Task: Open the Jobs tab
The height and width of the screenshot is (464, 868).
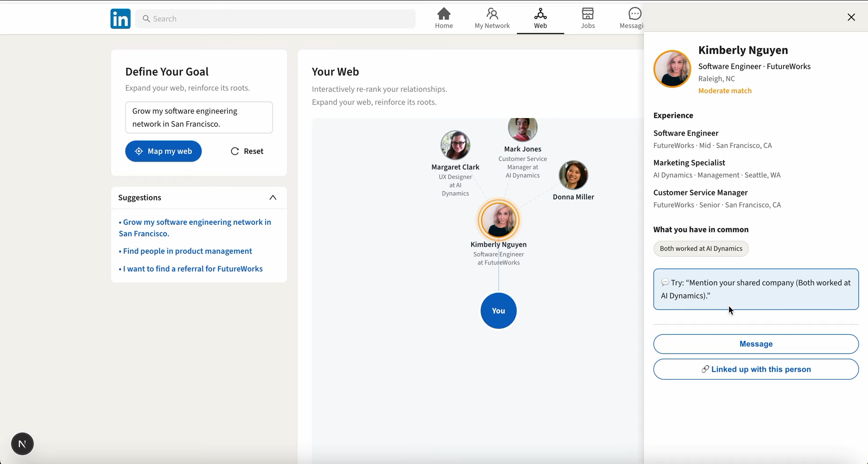Action: point(588,19)
